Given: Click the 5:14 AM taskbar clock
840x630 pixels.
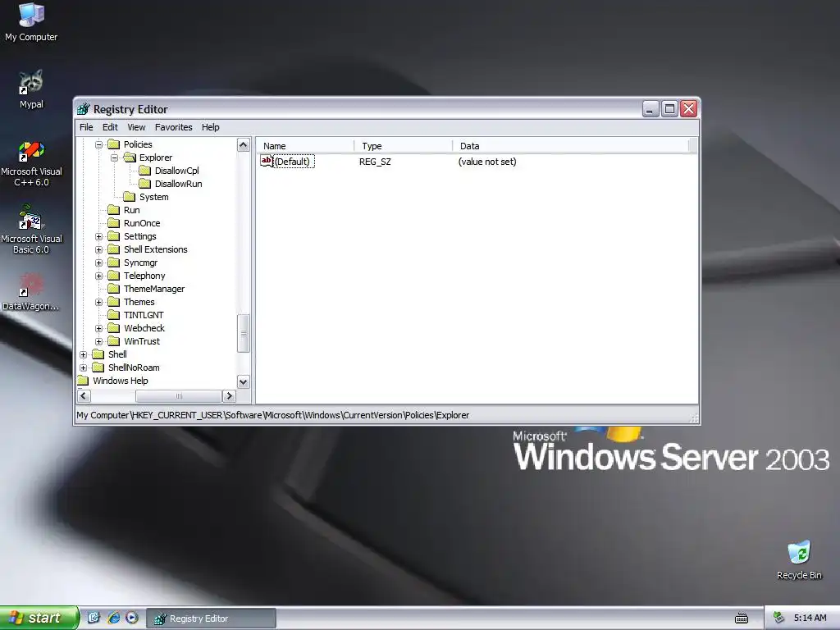Looking at the screenshot, I should [x=810, y=618].
